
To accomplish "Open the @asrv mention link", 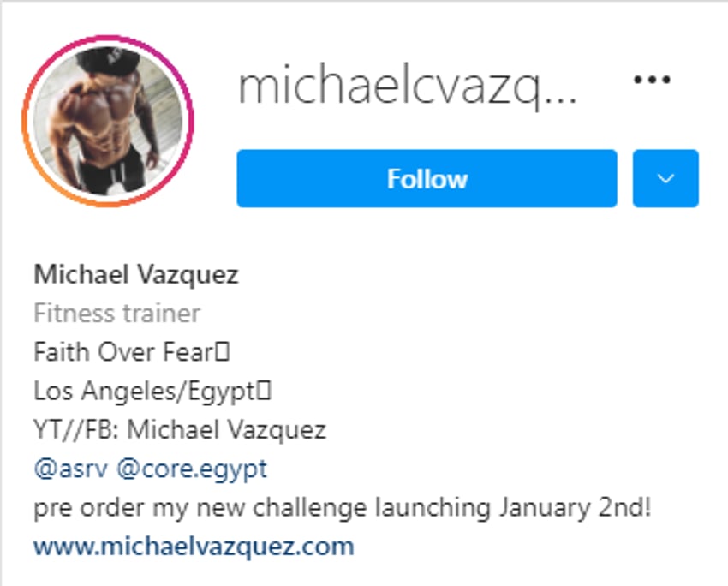I will click(x=70, y=469).
